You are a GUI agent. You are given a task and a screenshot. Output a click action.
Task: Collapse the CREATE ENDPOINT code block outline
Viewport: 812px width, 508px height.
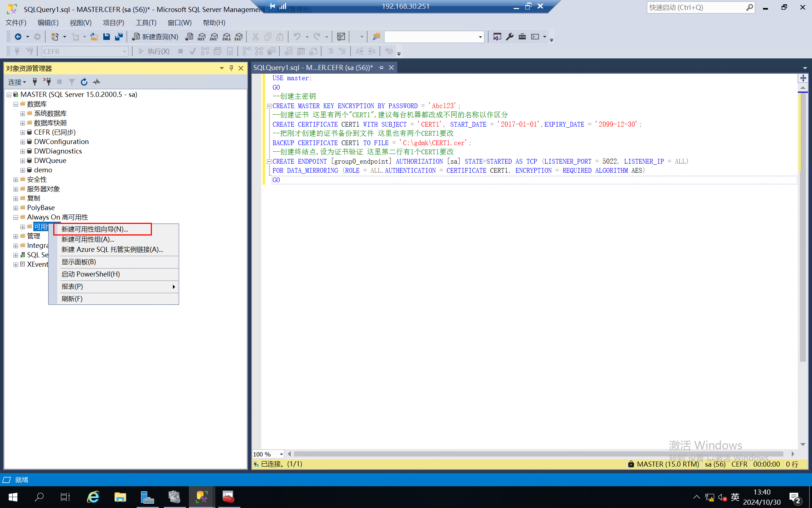[x=269, y=161]
